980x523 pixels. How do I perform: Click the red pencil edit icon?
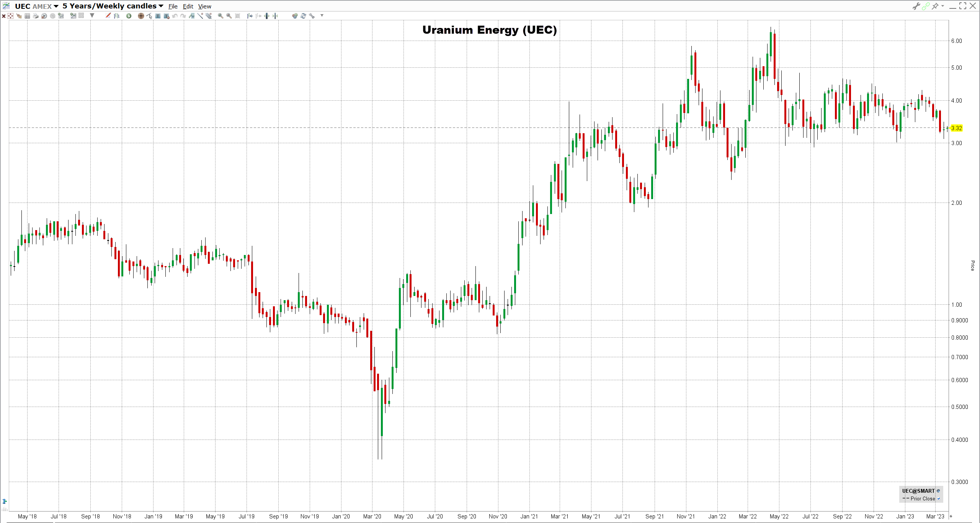108,16
